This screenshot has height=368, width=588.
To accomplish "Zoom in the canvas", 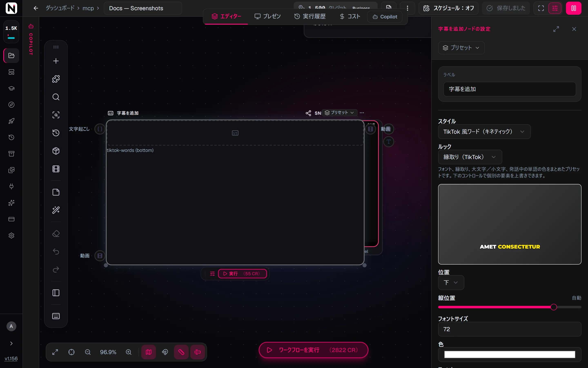I will coord(129,352).
